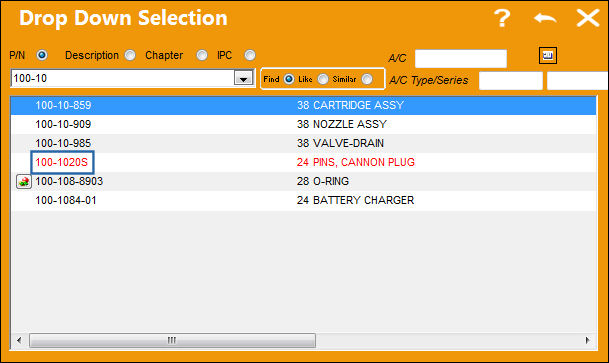The width and height of the screenshot is (609, 363).
Task: Select the P/N radio button
Action: point(42,55)
